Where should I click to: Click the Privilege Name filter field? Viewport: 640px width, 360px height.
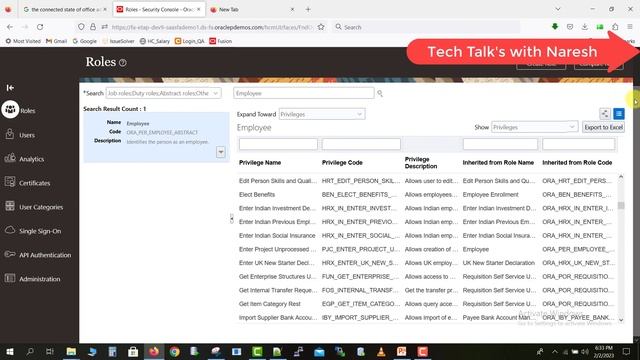coord(278,144)
